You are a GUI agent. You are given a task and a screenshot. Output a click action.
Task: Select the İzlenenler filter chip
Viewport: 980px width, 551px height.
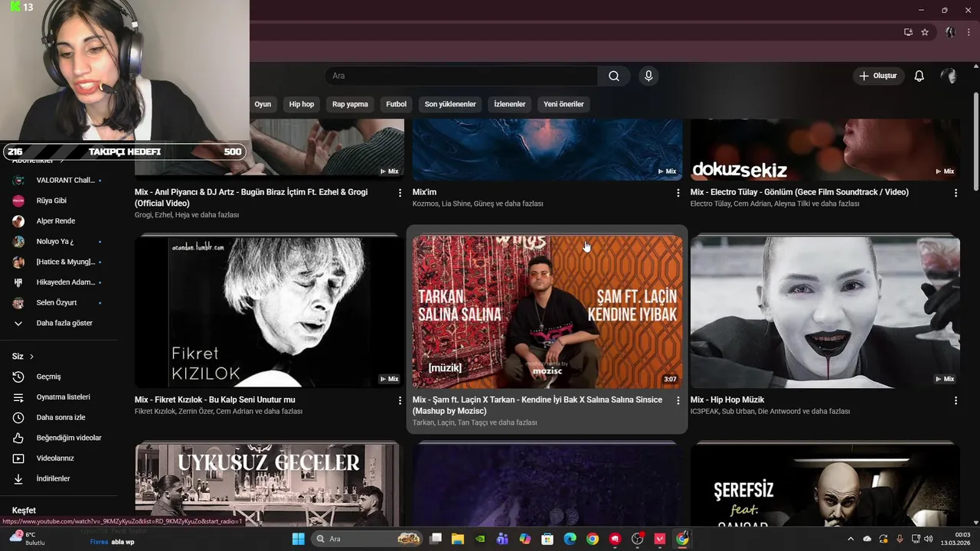pyautogui.click(x=510, y=104)
